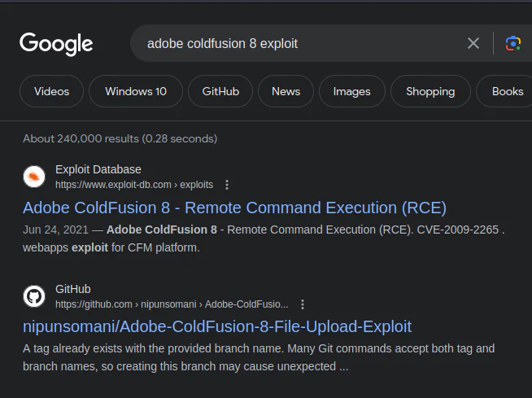
Task: Click the github.com nipunsomani URL breadcrumb
Action: [x=172, y=304]
